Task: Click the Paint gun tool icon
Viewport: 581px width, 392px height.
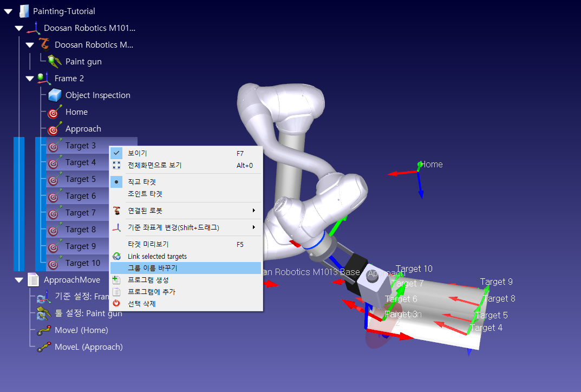Action: point(54,62)
